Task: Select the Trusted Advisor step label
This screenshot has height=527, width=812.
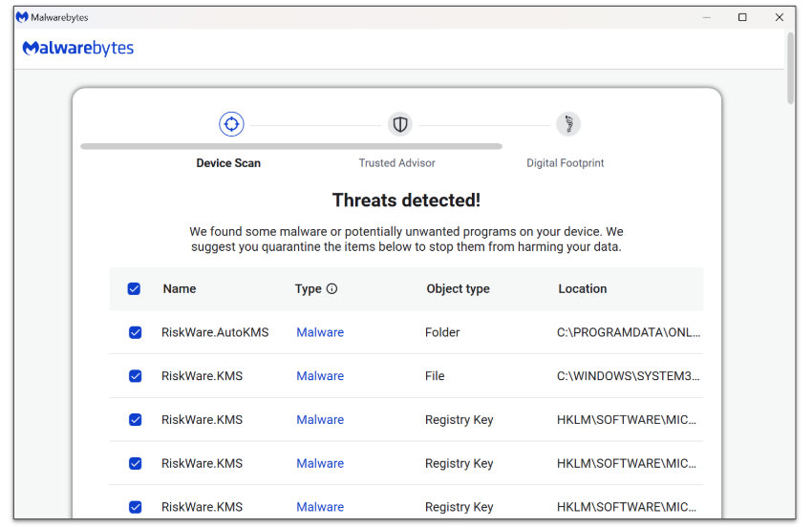Action: [x=396, y=163]
